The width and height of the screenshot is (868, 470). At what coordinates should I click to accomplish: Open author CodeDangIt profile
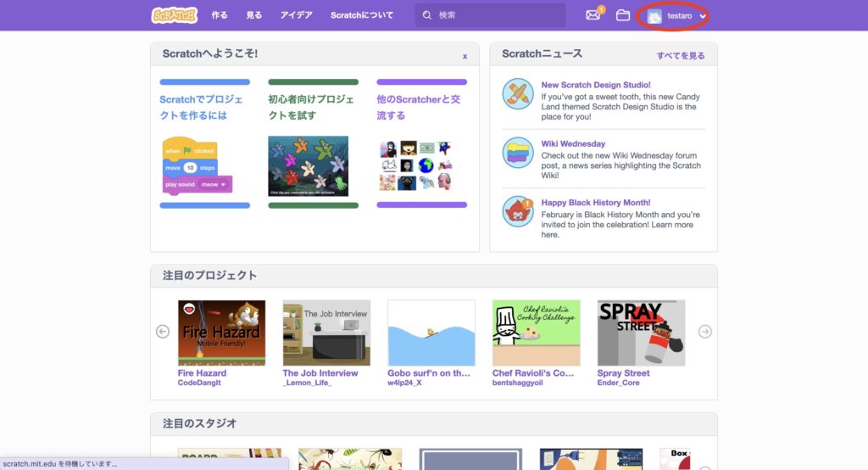[x=199, y=383]
